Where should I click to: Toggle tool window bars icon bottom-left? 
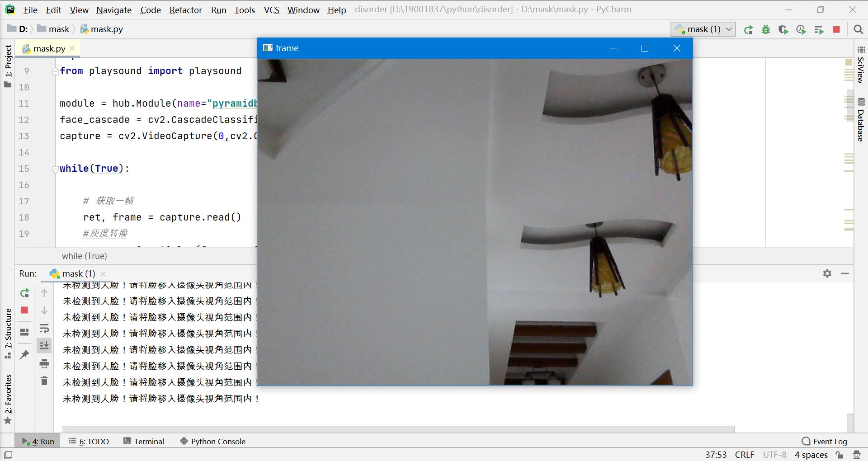[x=8, y=455]
